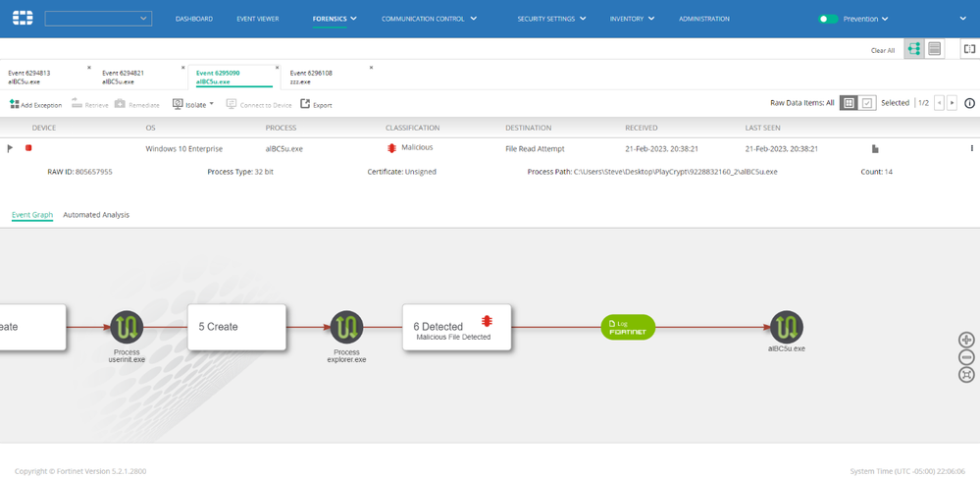Open the user account chevron menu

[x=963, y=18]
